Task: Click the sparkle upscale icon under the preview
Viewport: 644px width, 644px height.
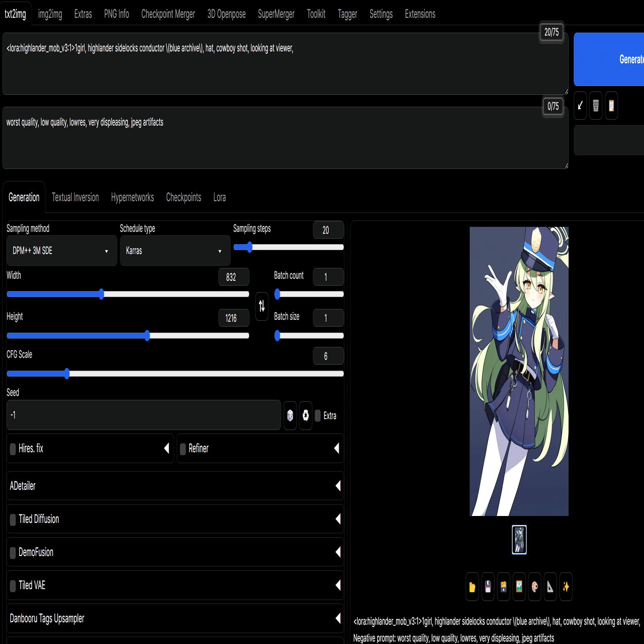Action: tap(566, 587)
